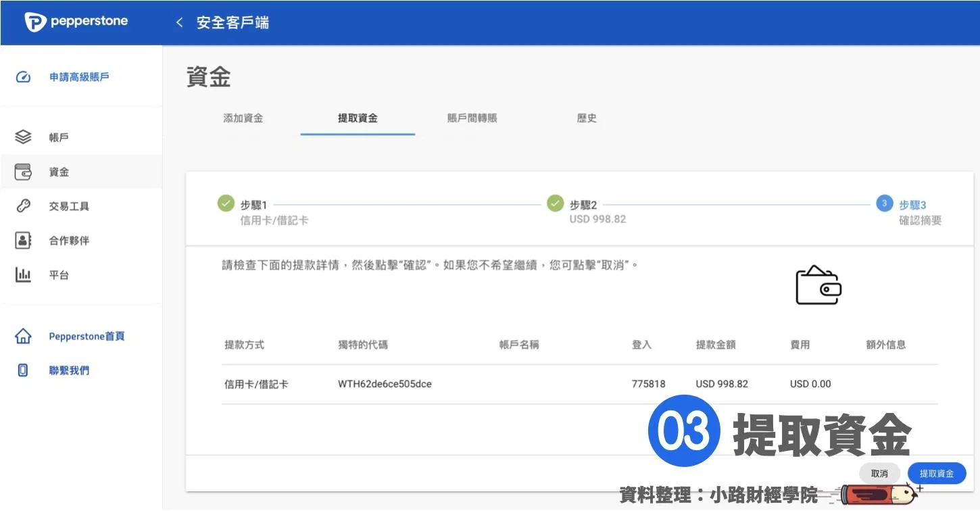Click the 步驟2 step label
980x511 pixels.
click(583, 205)
